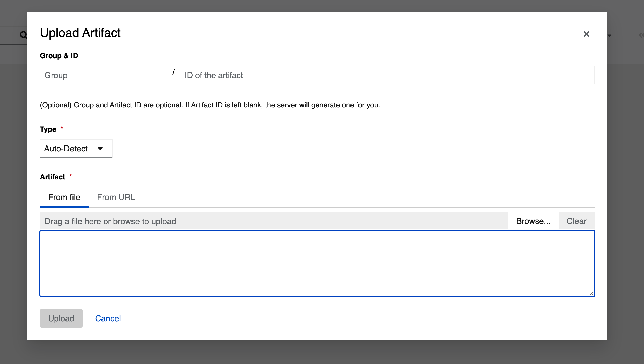
Task: Click the Clear button
Action: [576, 221]
